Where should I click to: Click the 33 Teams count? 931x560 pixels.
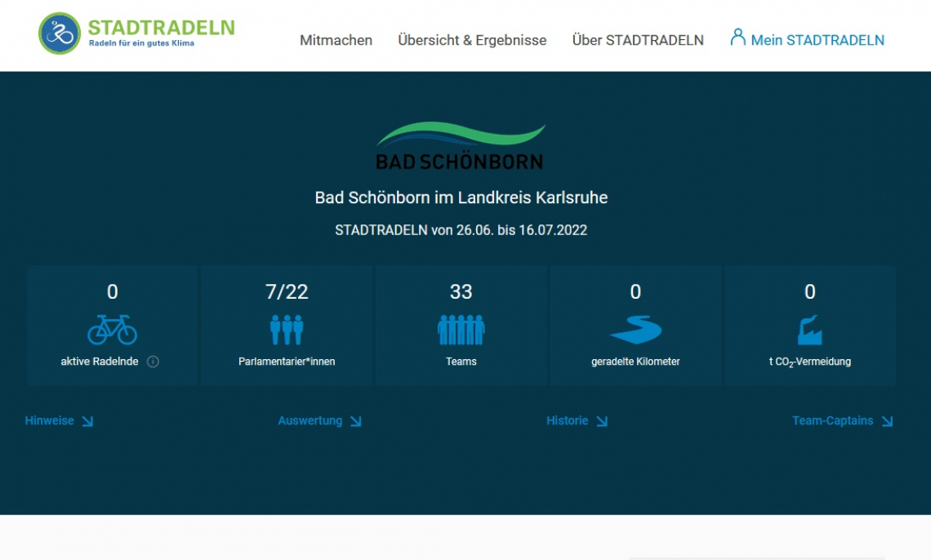point(461,292)
